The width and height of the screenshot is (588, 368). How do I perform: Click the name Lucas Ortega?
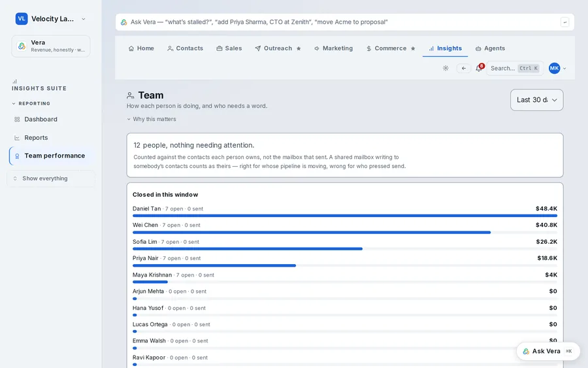[150, 324]
